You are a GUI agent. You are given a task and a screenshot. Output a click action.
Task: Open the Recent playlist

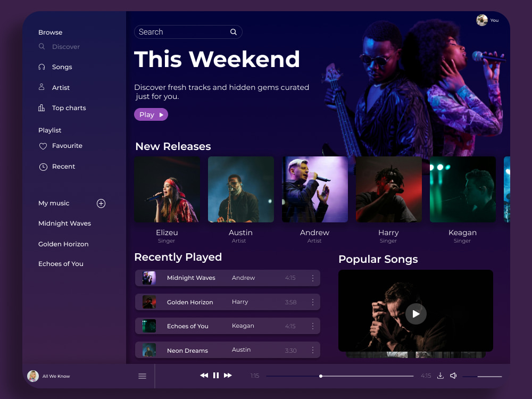pyautogui.click(x=63, y=167)
